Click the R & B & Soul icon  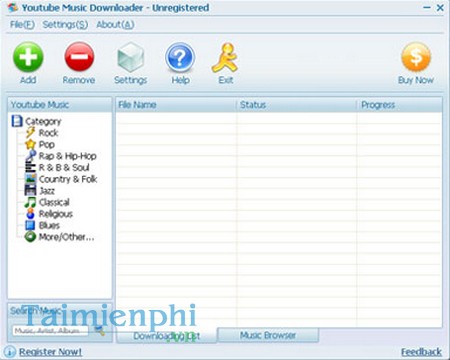click(x=30, y=167)
